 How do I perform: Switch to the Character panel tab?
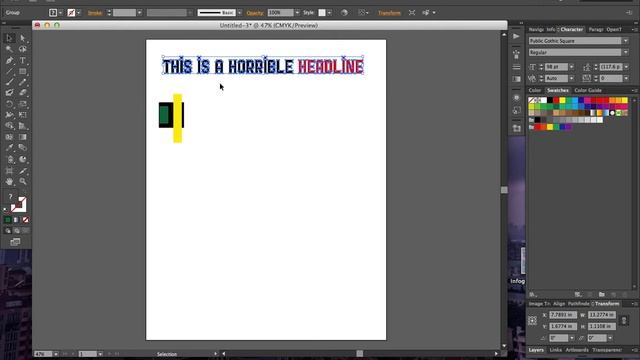click(571, 29)
